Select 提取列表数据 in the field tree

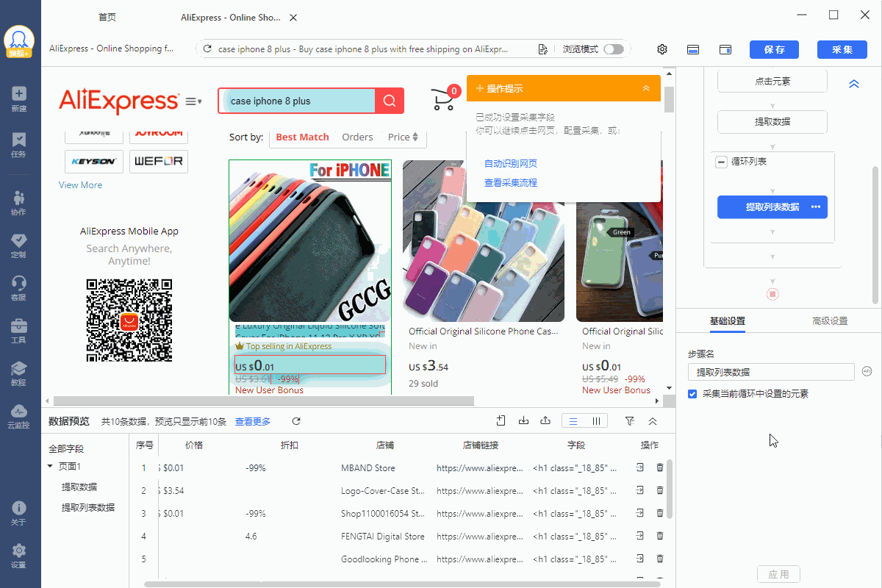[x=88, y=507]
